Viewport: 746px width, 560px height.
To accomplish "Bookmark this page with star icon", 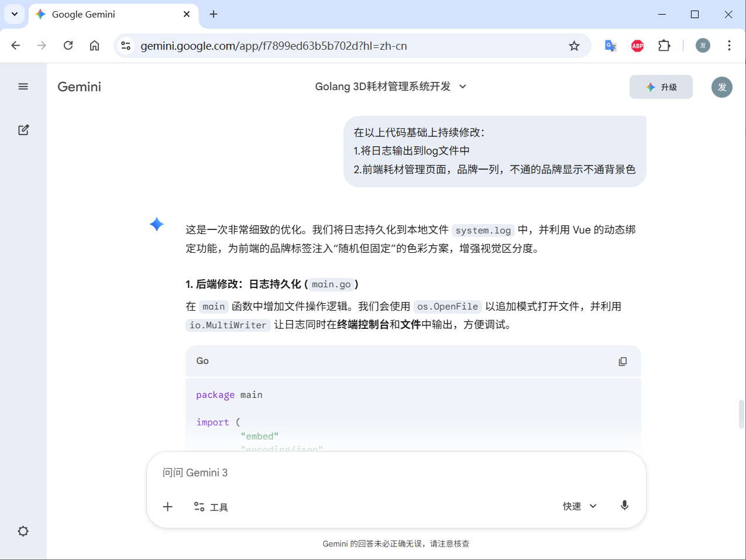I will (574, 46).
